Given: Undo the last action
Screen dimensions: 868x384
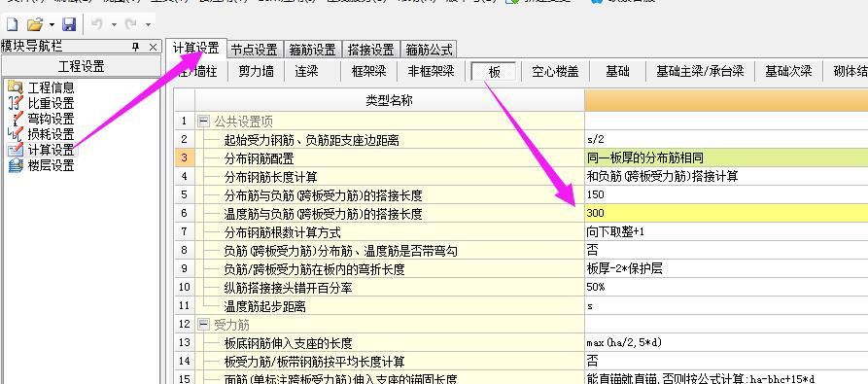Looking at the screenshot, I should click(x=97, y=24).
